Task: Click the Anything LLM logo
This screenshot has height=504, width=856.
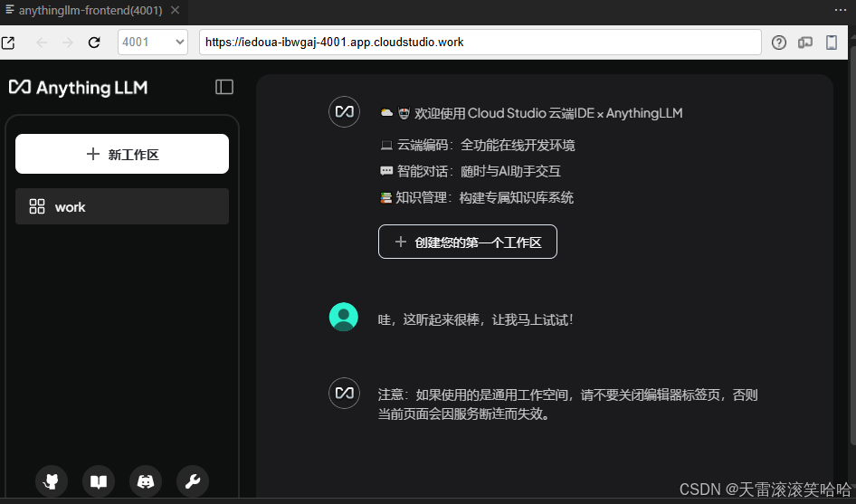Action: [78, 88]
